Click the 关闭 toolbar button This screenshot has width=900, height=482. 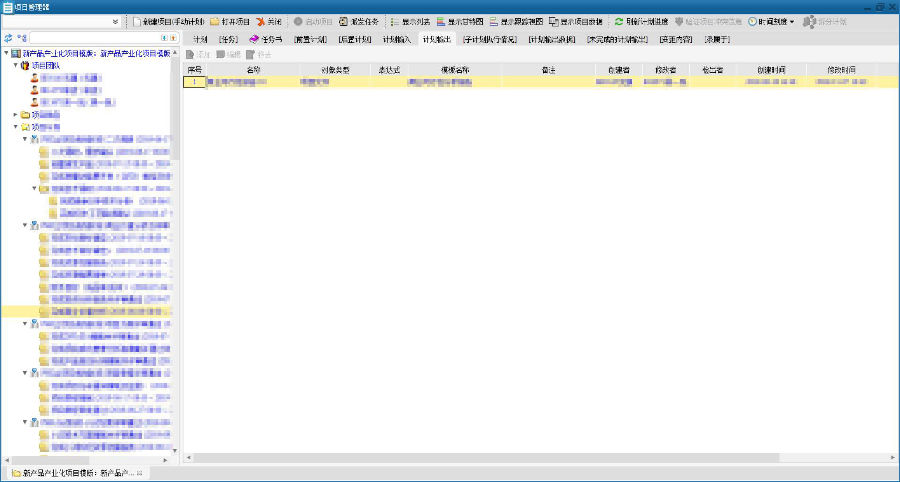pos(269,21)
